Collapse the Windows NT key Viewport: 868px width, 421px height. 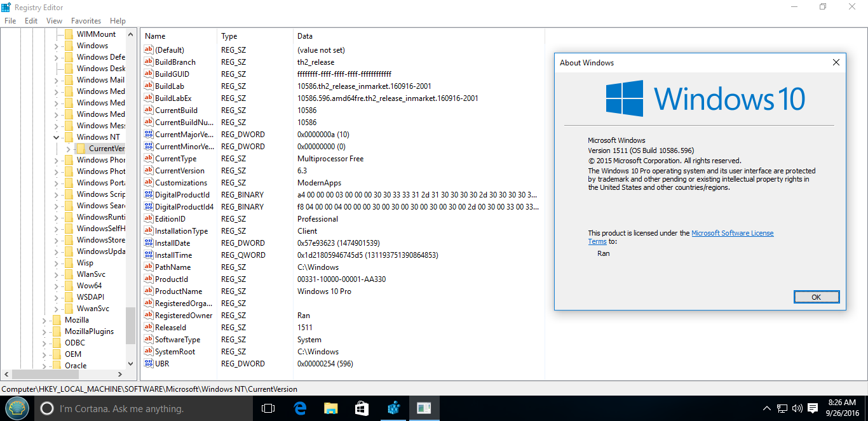click(x=56, y=137)
